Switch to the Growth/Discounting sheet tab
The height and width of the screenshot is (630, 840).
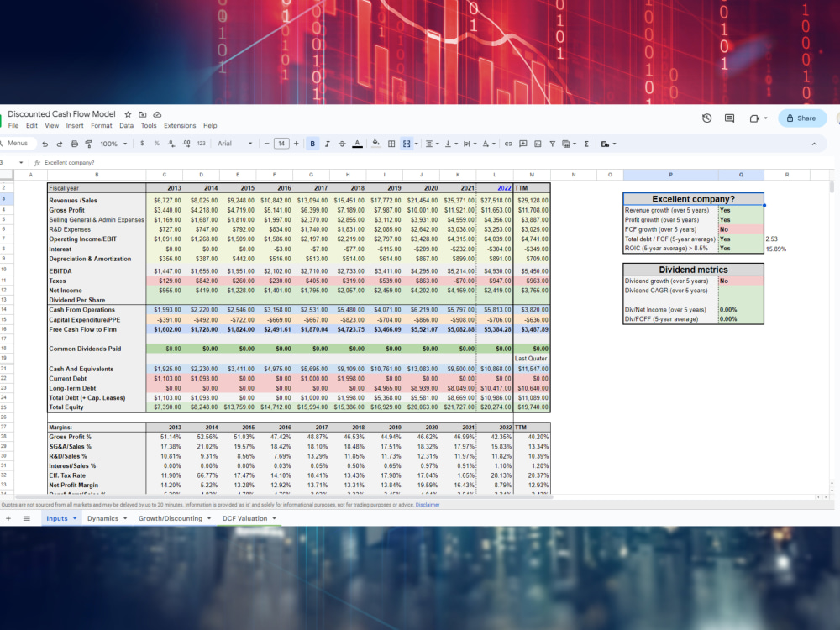(175, 518)
